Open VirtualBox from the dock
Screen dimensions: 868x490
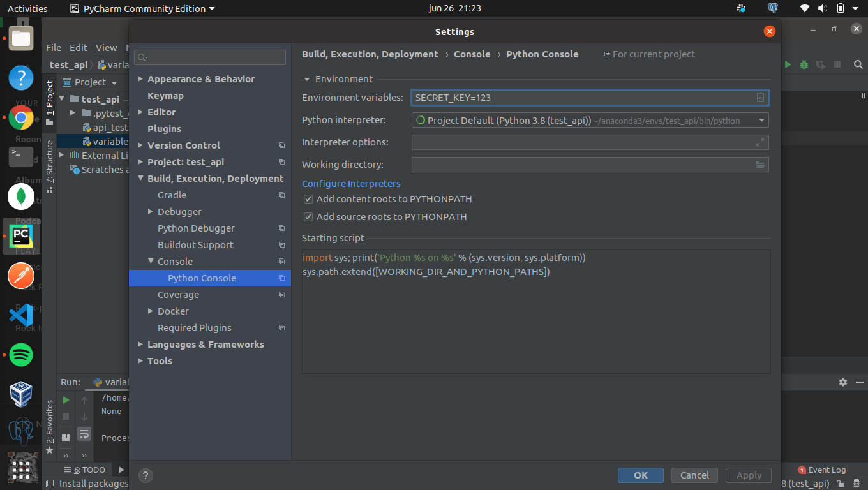[x=21, y=394]
